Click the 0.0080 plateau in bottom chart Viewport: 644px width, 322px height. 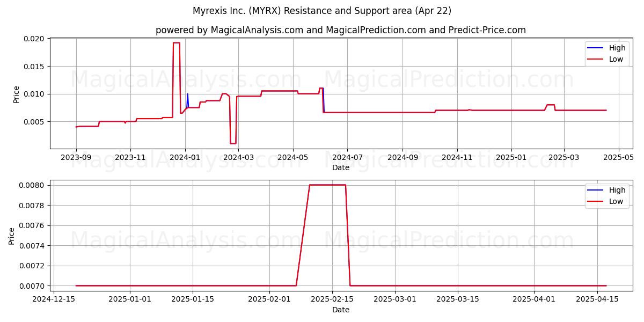click(327, 185)
